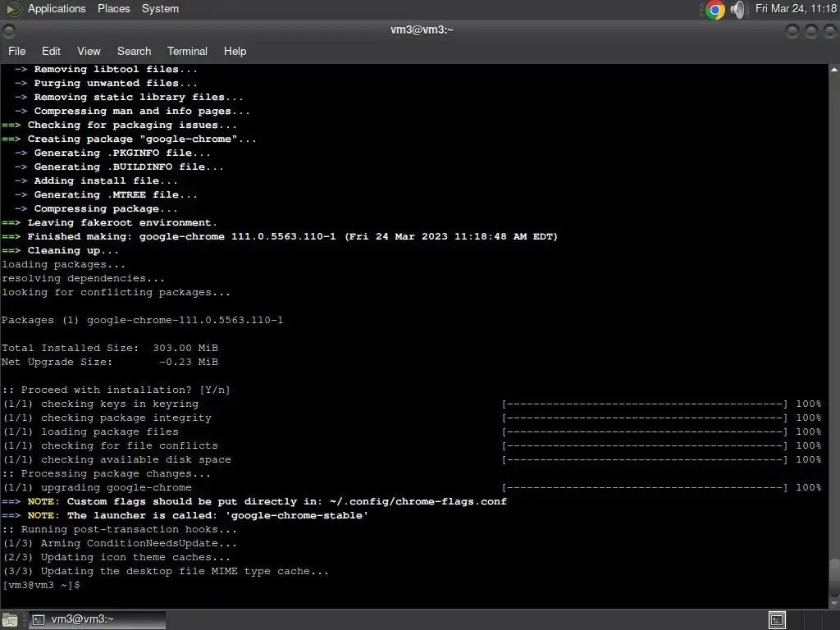Click the text 'Finished making: google-chrome 111.0.5563.110-1'
The image size is (840, 630).
pos(181,236)
